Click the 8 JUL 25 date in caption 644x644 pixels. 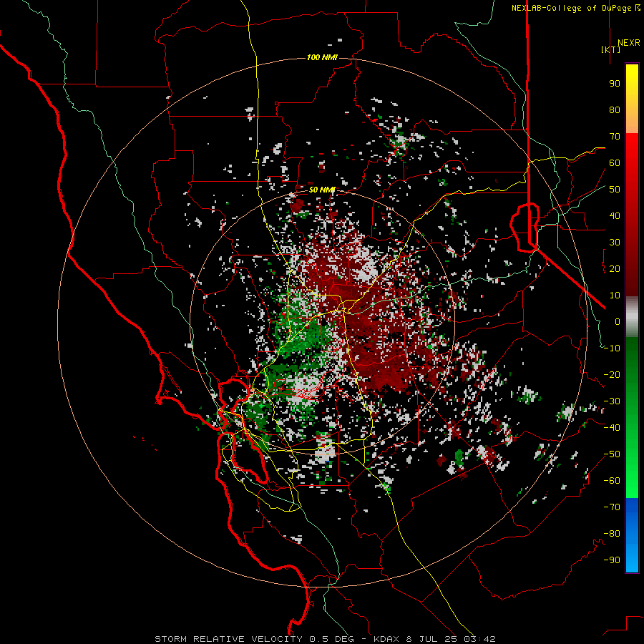431,639
